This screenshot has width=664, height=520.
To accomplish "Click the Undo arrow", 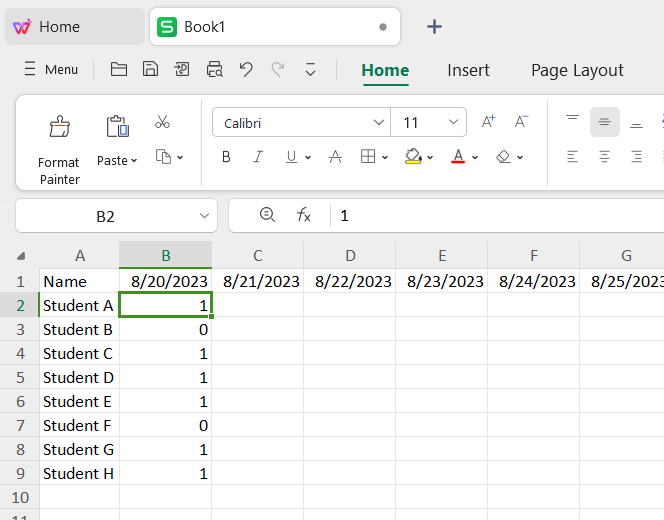I will [246, 69].
